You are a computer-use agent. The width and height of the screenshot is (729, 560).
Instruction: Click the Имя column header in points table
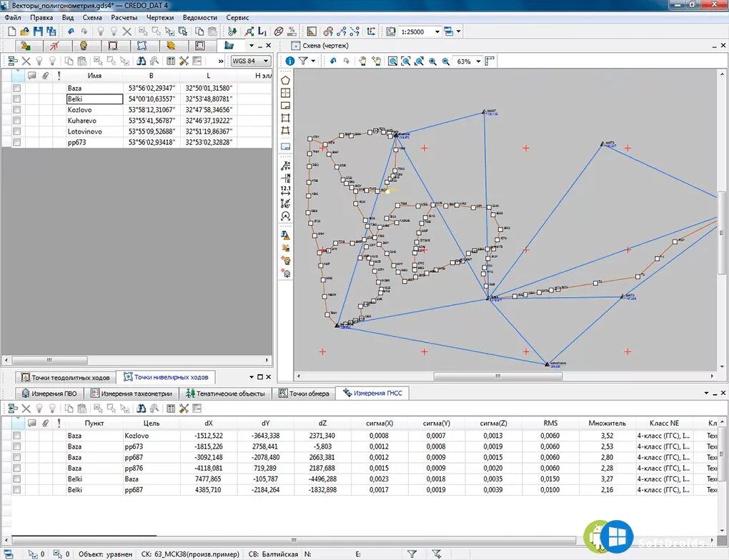[94, 75]
